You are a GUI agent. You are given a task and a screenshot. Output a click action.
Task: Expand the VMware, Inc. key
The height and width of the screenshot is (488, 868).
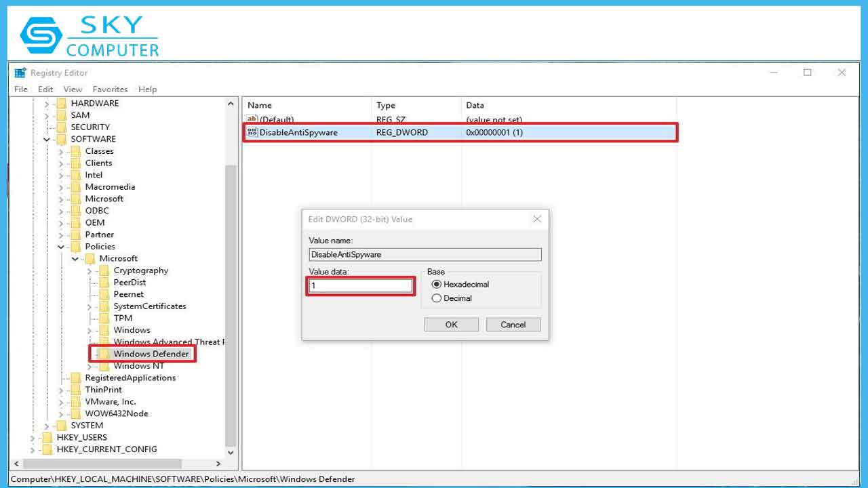click(61, 401)
